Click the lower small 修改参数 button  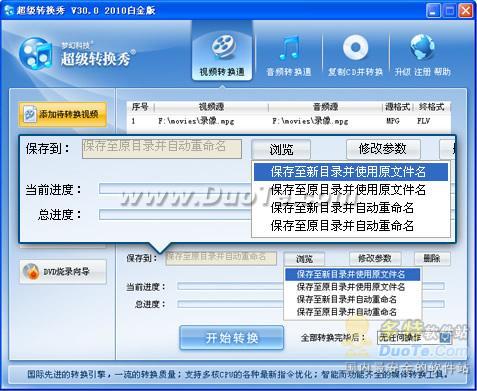(x=374, y=258)
